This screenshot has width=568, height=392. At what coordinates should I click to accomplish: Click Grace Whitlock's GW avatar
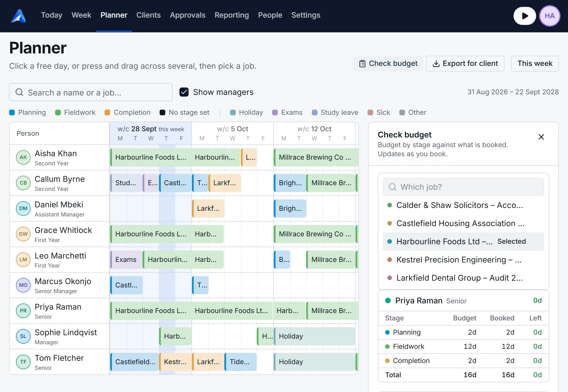[23, 234]
